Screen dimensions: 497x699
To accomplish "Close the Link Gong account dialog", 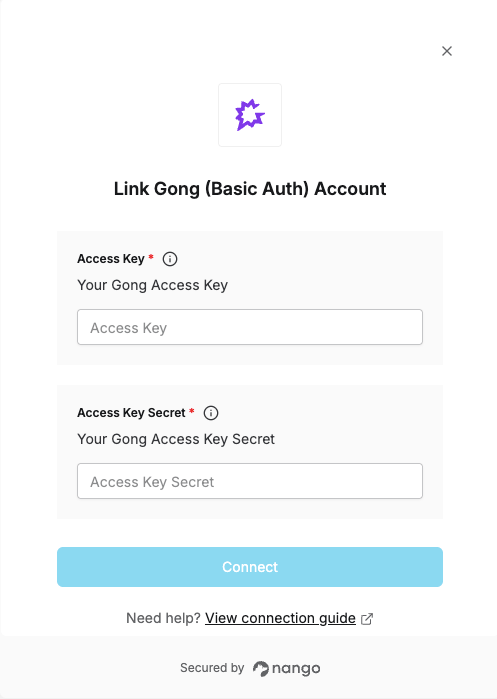I will click(x=447, y=51).
